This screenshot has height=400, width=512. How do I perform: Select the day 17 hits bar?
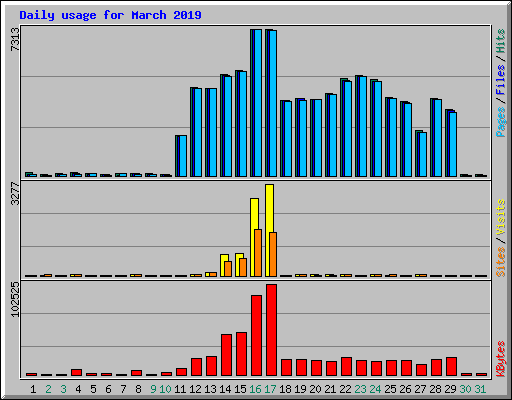[271, 103]
